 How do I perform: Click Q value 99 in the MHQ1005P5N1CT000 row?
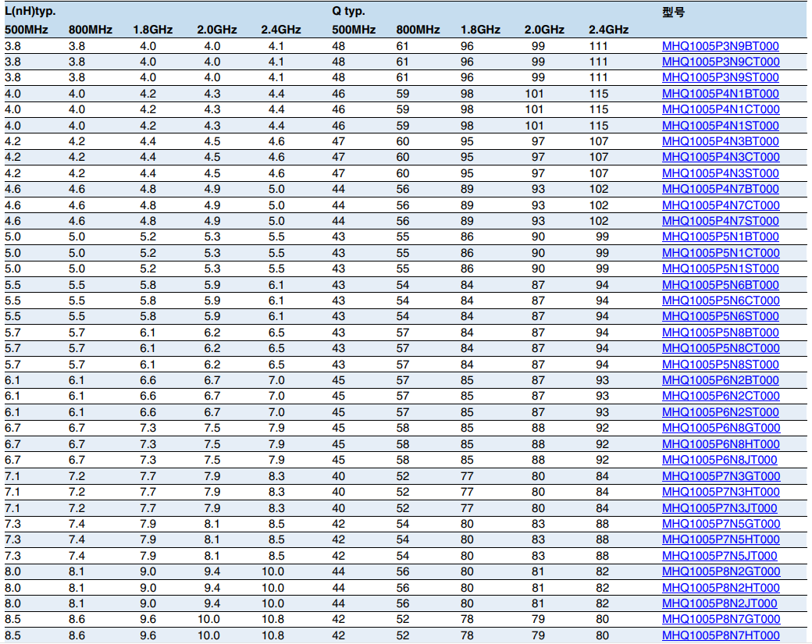pos(602,253)
